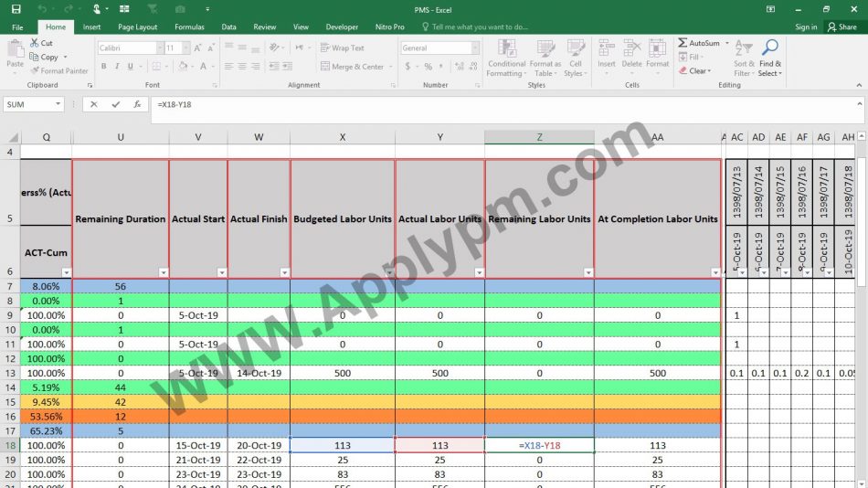The height and width of the screenshot is (488, 868).
Task: Switch to the Formulas tab
Action: click(x=189, y=27)
